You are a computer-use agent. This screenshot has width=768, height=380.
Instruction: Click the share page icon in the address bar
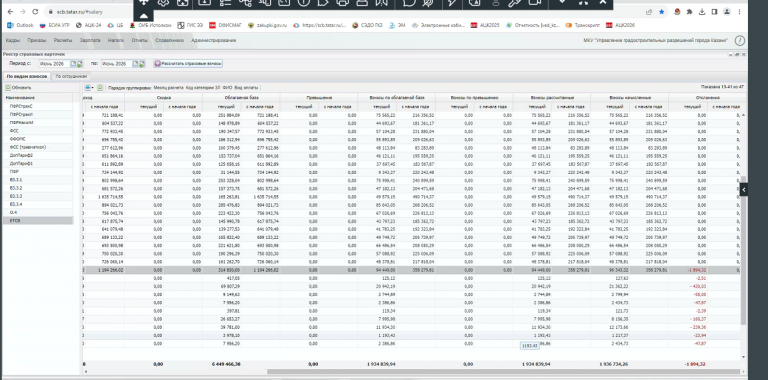click(649, 12)
